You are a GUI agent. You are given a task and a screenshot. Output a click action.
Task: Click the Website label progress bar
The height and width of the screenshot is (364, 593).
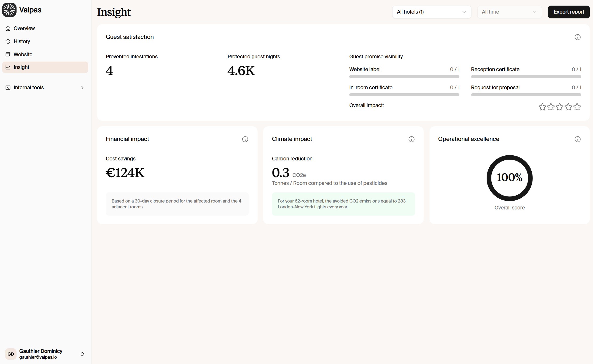pos(404,77)
